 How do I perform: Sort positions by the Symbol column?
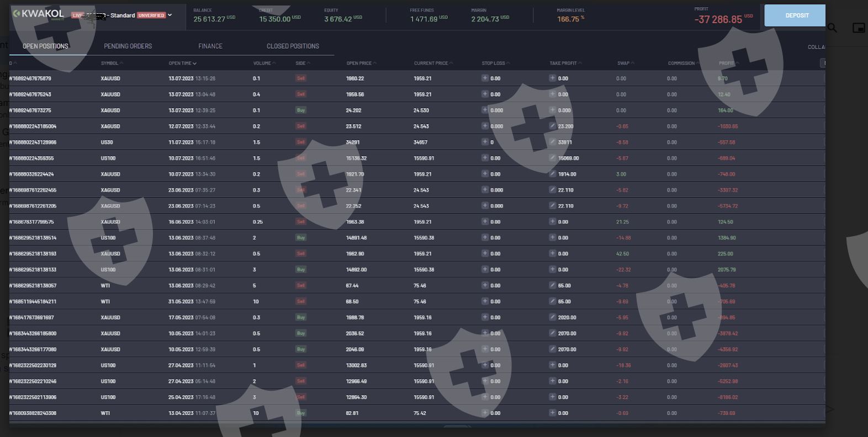pyautogui.click(x=110, y=63)
